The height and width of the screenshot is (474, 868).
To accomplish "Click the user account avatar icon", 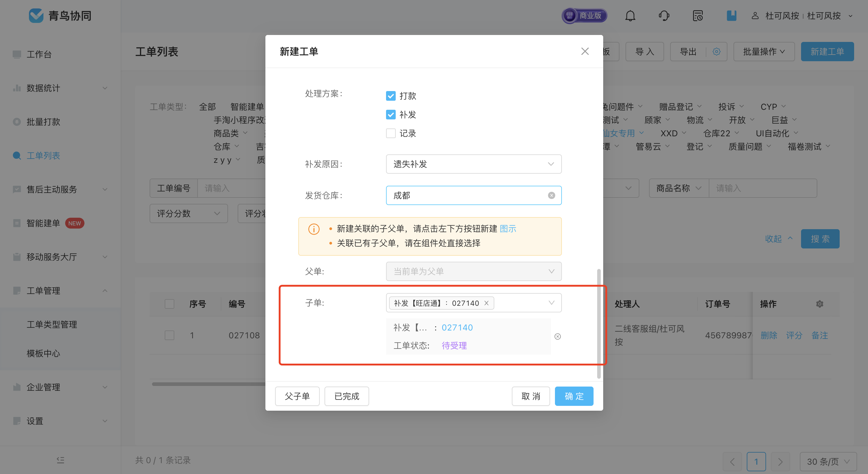I will 755,16.
